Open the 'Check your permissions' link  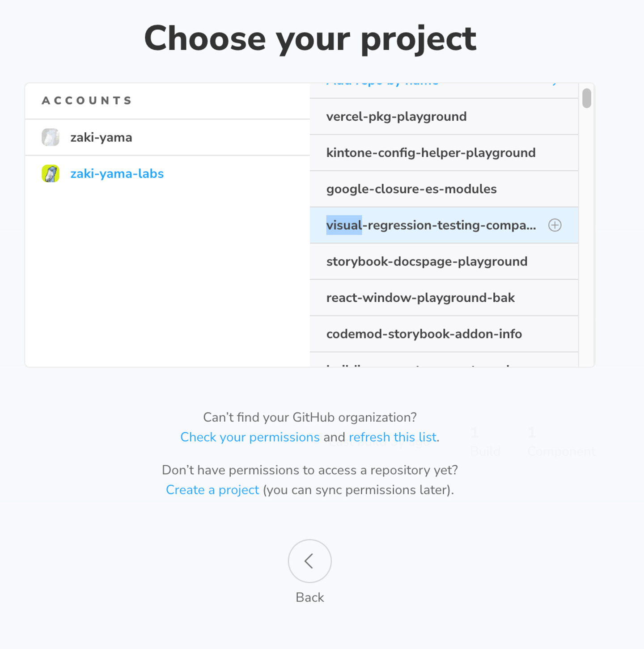point(250,437)
